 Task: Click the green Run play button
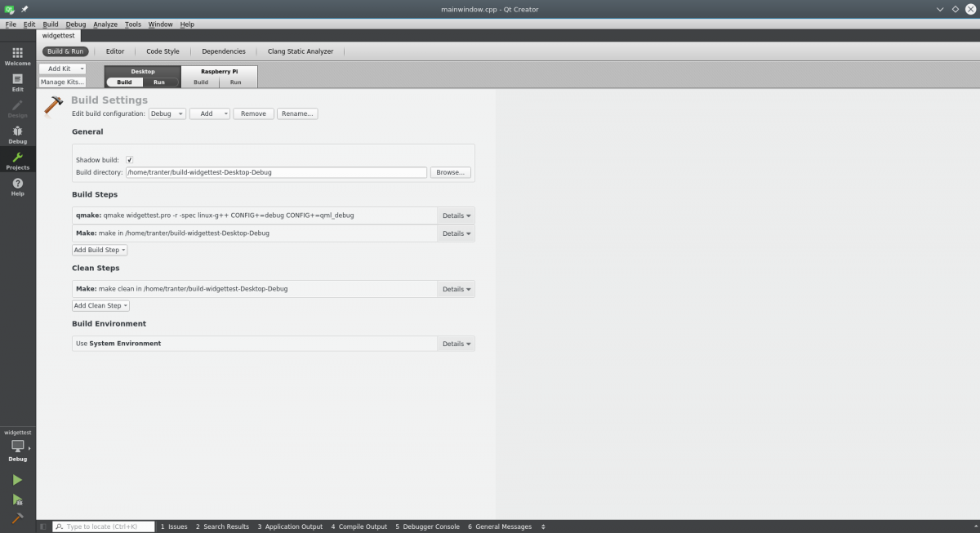click(17, 480)
